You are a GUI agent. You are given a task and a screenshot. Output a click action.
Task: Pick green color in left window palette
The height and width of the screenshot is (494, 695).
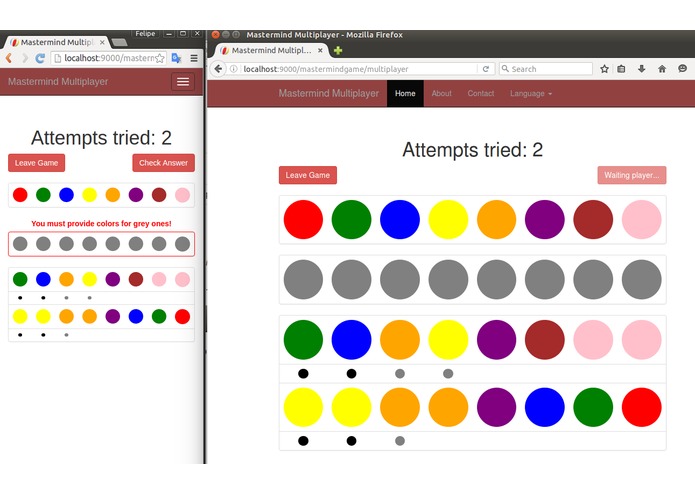tap(43, 194)
